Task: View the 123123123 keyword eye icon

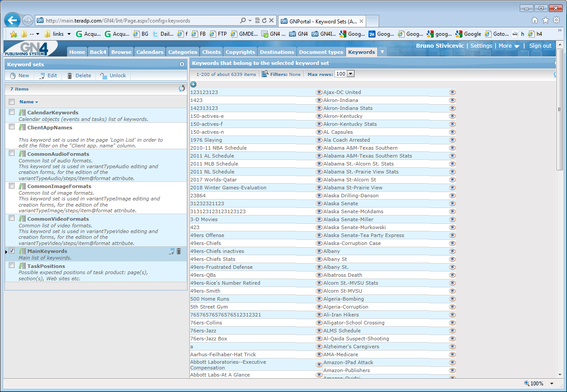Action: 319,92
